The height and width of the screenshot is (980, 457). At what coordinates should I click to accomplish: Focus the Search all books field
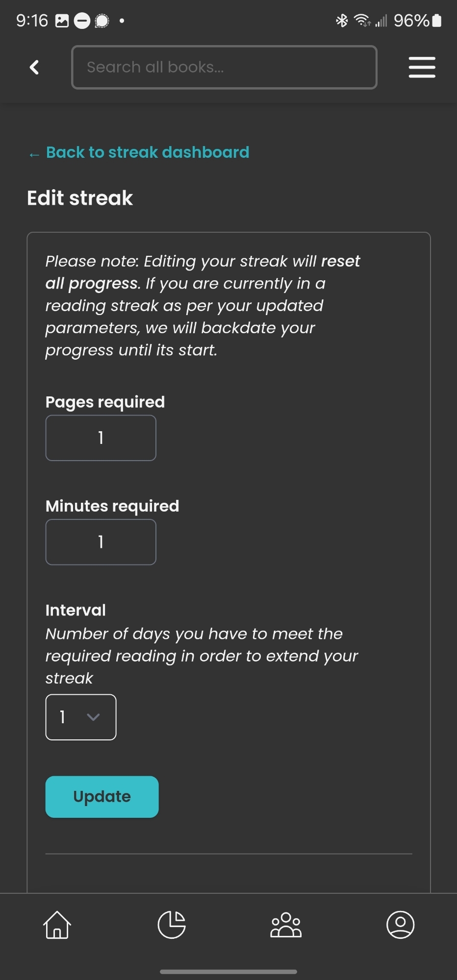pyautogui.click(x=224, y=67)
